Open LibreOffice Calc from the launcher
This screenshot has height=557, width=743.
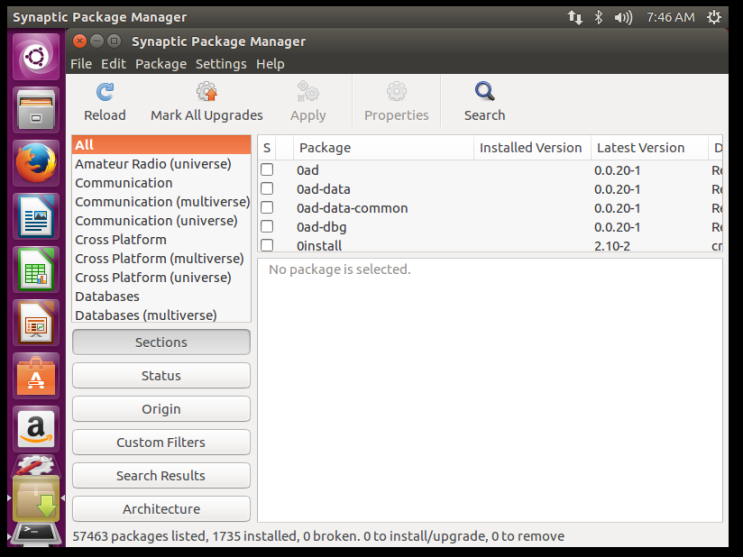point(36,270)
